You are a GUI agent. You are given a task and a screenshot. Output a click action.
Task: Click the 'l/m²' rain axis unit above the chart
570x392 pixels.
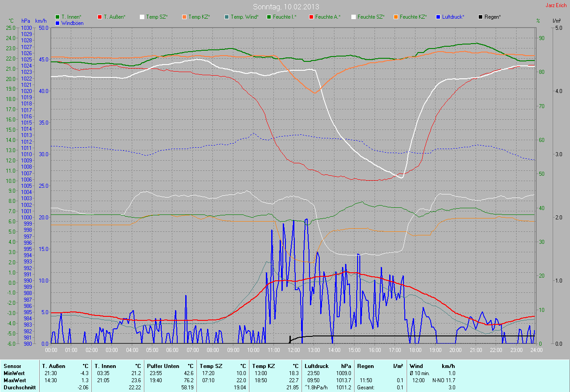556,21
